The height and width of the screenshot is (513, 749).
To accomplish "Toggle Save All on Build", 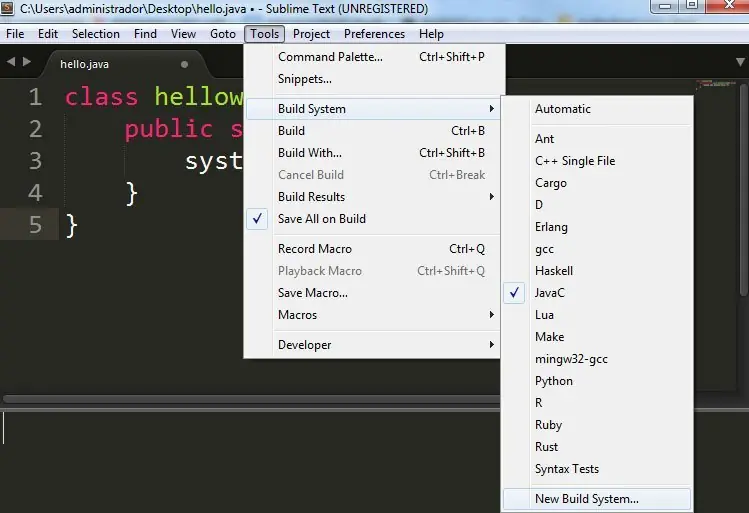I will 372,219.
